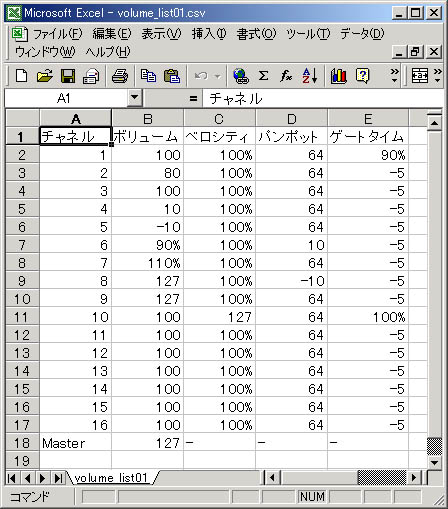This screenshot has height=509, width=448.
Task: Click the formula bar showing チャネル
Action: point(322,98)
